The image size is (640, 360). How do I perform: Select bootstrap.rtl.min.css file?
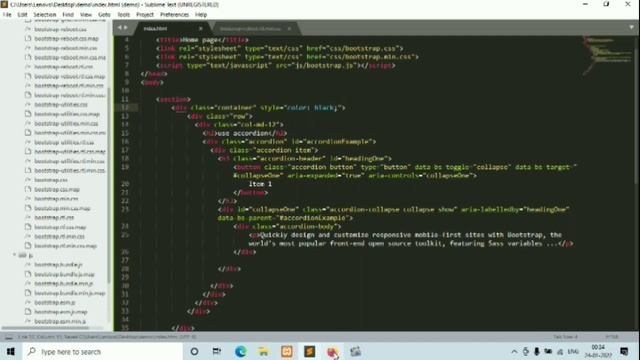tap(60, 237)
